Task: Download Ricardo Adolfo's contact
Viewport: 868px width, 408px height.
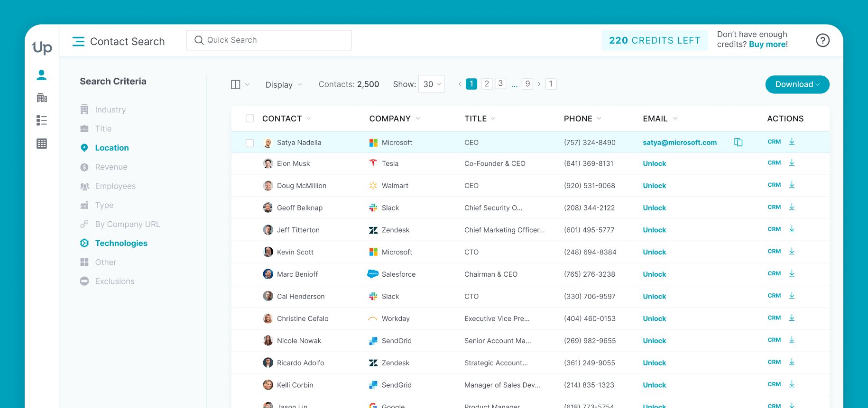Action: [792, 362]
